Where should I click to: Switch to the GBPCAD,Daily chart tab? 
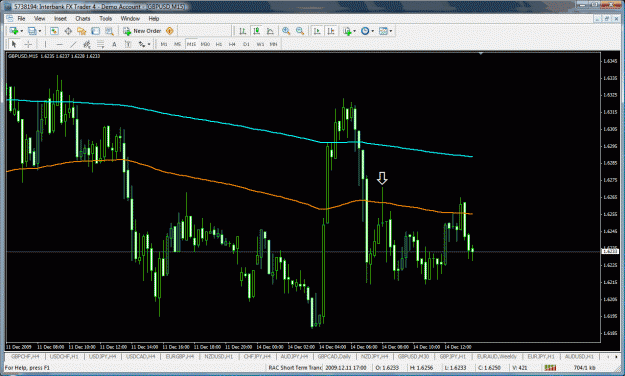(334, 356)
